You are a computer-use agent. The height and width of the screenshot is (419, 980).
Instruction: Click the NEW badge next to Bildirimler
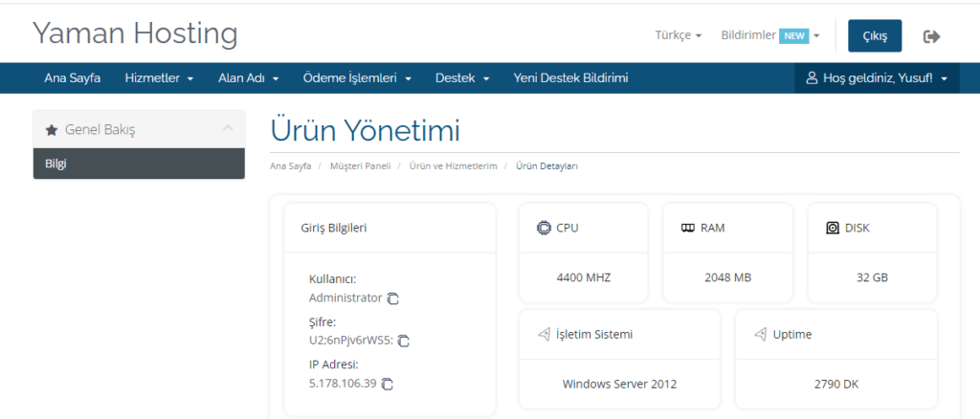click(793, 35)
